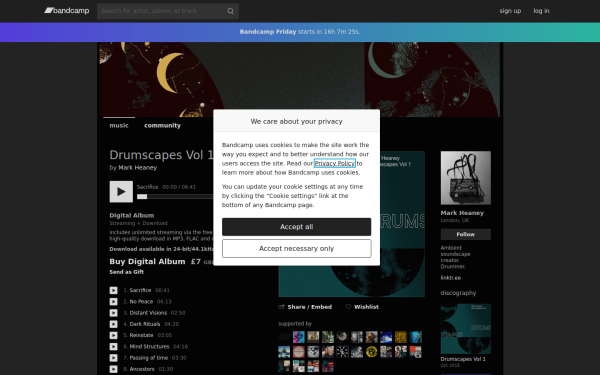Play the Sacrifice track in the main player
Viewport: 600px width, 375px height.
click(121, 191)
